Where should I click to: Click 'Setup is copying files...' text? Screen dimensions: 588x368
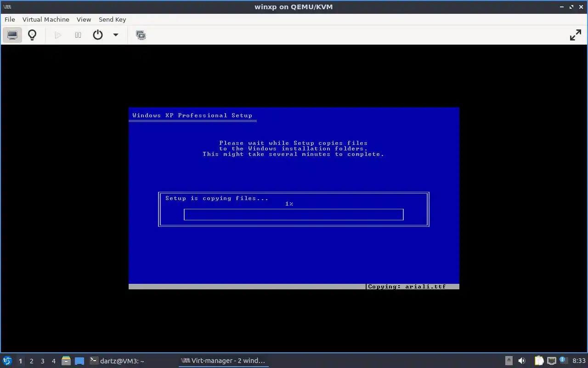click(217, 198)
